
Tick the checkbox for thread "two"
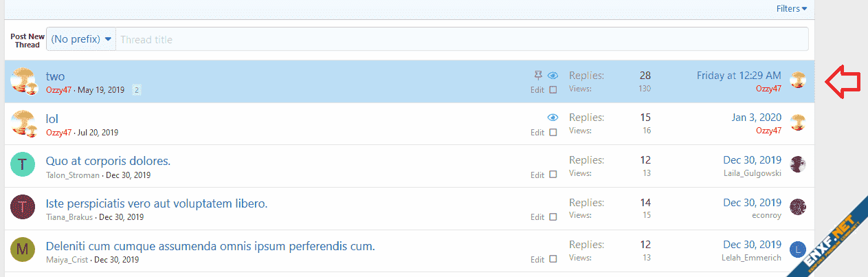[553, 90]
